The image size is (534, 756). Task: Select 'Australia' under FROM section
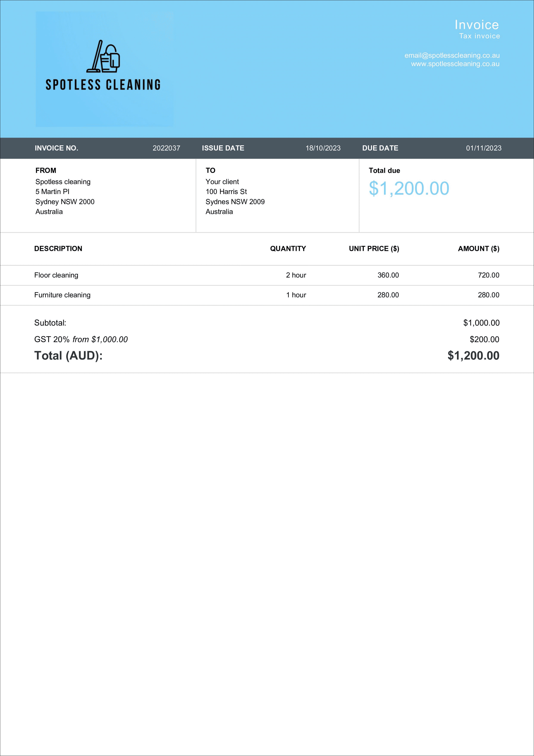pyautogui.click(x=49, y=212)
